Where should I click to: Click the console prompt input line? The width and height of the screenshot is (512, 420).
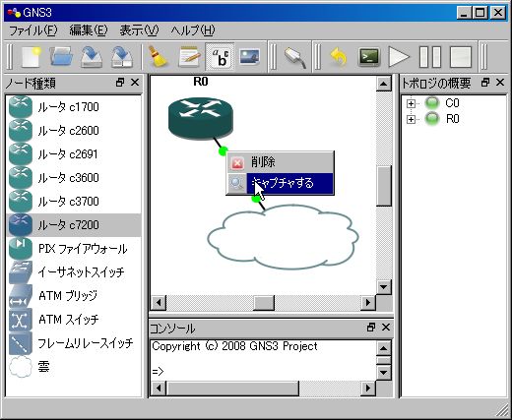pyautogui.click(x=263, y=372)
